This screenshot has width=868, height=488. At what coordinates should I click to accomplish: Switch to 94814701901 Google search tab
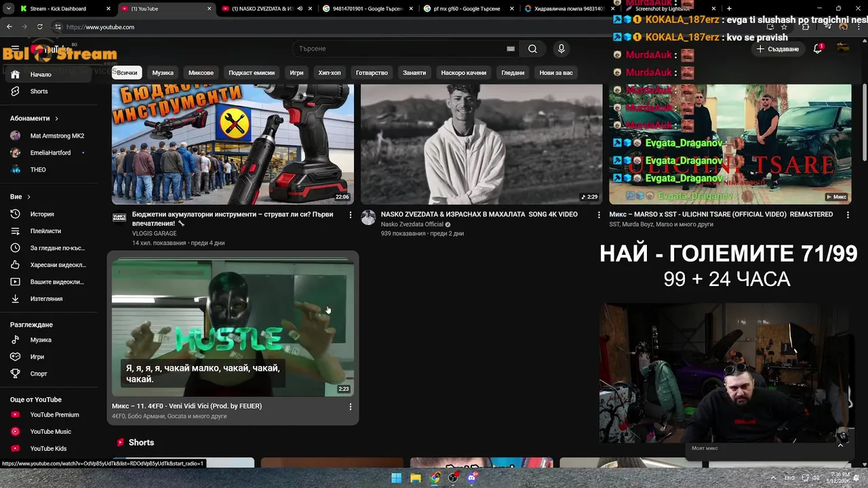(x=368, y=9)
